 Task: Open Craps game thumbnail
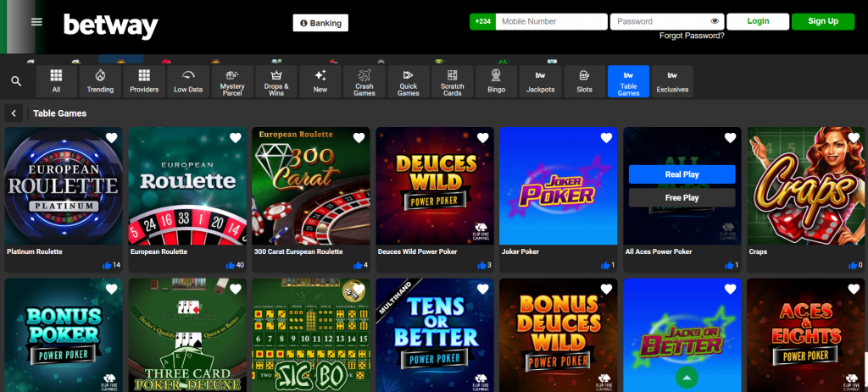(x=806, y=186)
